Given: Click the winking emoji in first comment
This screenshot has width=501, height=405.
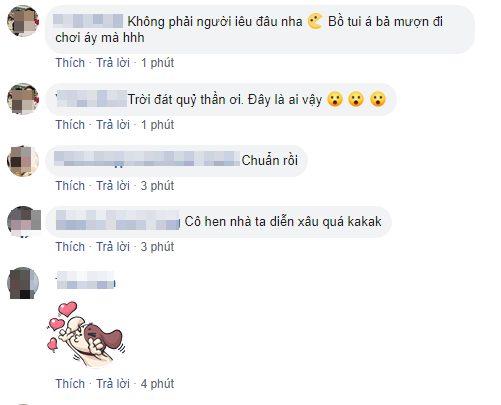Looking at the screenshot, I should tap(315, 21).
